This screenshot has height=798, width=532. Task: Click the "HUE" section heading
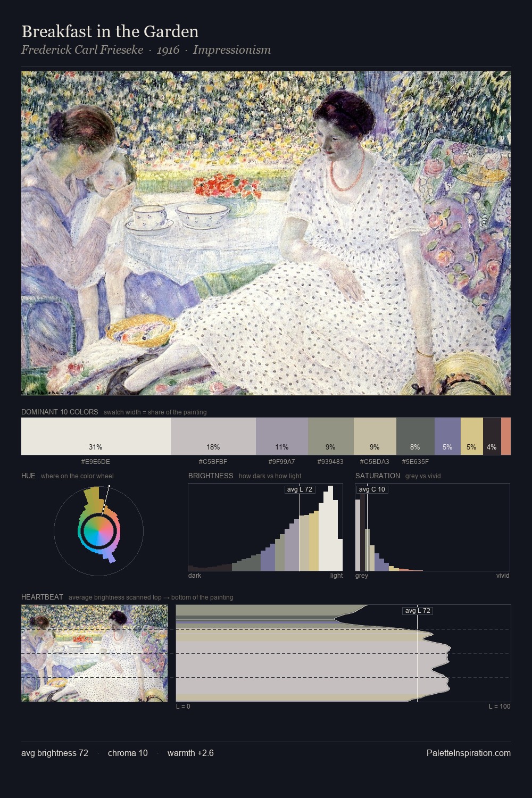28,476
